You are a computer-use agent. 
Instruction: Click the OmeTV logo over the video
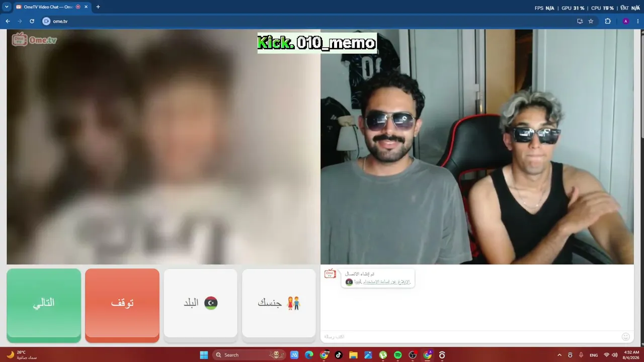coord(34,40)
